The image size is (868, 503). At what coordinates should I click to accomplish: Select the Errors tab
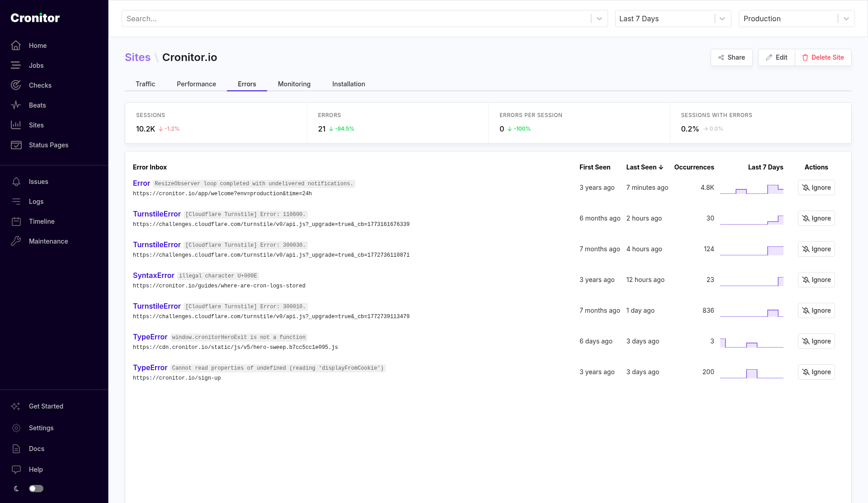(247, 84)
